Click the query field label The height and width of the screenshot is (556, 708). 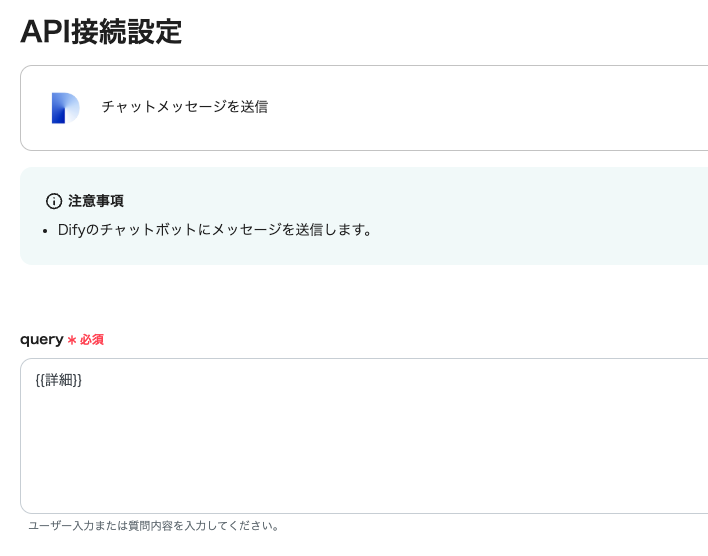(41, 339)
